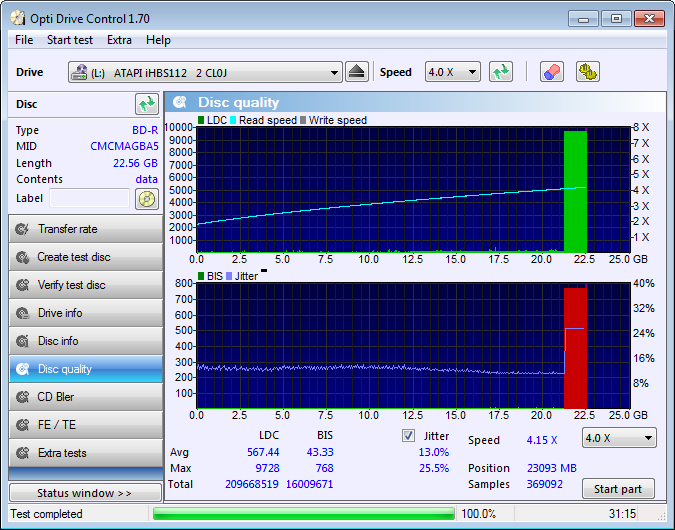Switch to the Disc info tab
This screenshot has width=675, height=530.
pyautogui.click(x=86, y=341)
